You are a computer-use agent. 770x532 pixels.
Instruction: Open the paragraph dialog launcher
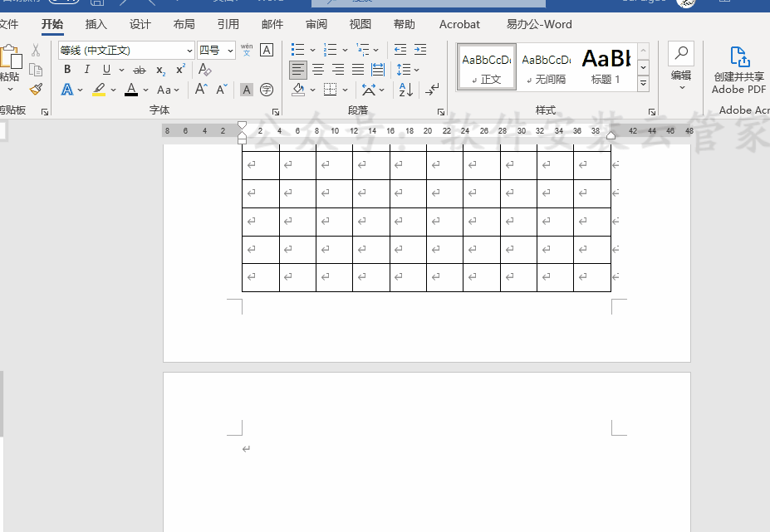click(x=441, y=112)
